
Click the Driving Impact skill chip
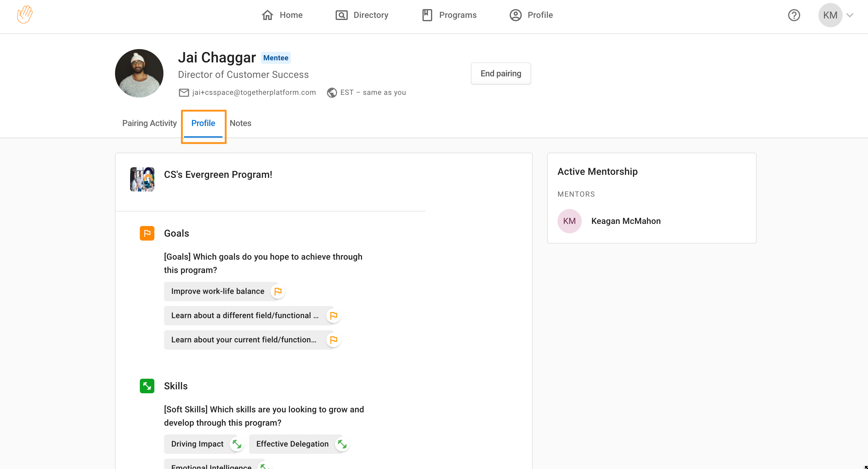200,444
